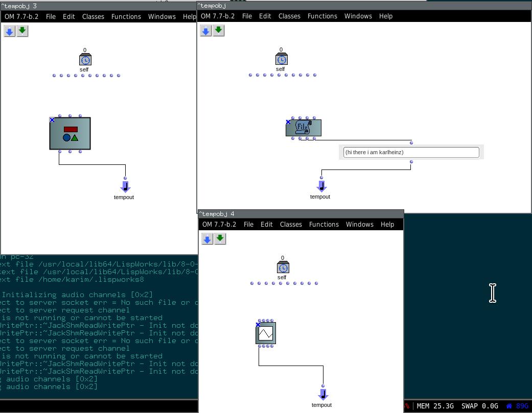The width and height of the screenshot is (532, 413).
Task: Click the blue input arrow in top-right tempobj window
Action: click(206, 31)
